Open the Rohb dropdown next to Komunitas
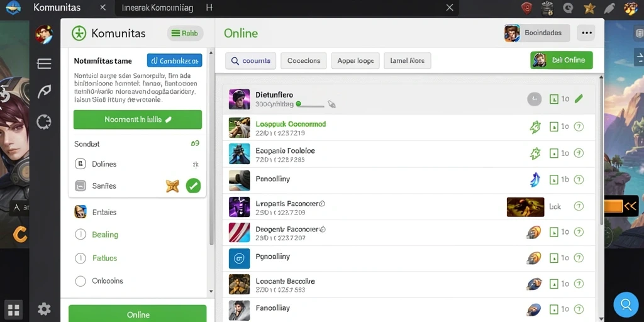The width and height of the screenshot is (644, 322). click(x=185, y=33)
